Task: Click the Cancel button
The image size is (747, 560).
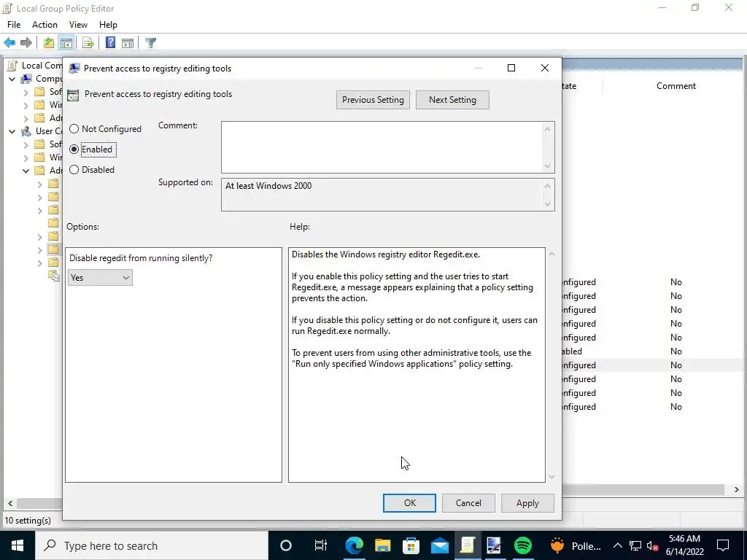Action: point(468,503)
